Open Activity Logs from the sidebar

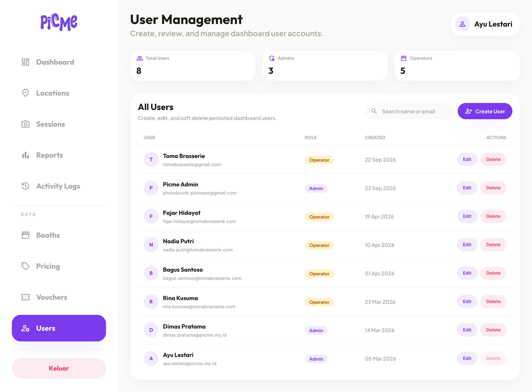(x=59, y=186)
